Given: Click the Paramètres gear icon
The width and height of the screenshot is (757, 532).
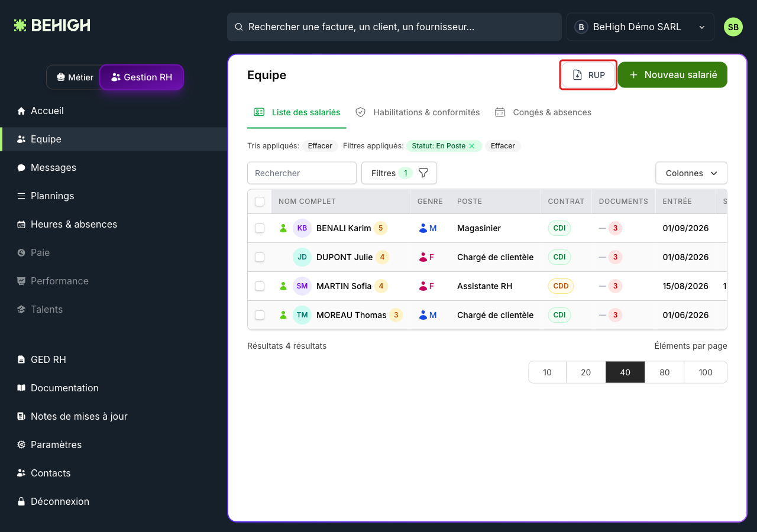Looking at the screenshot, I should pyautogui.click(x=21, y=445).
